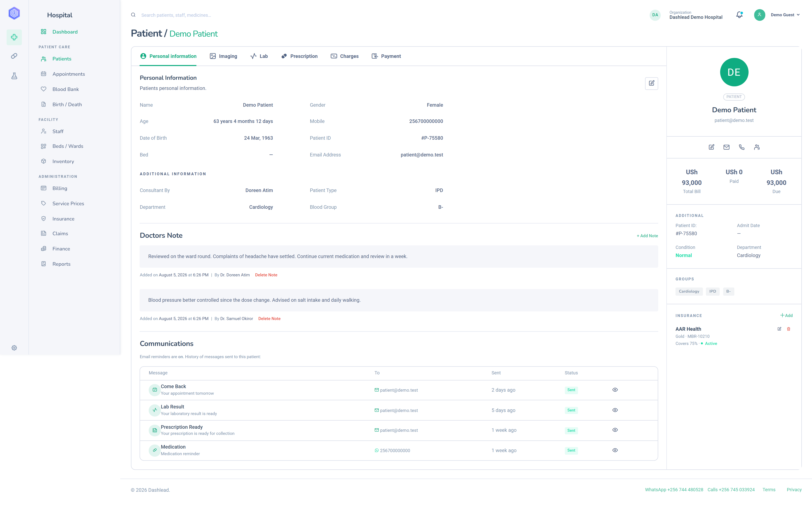Click edit icon under patient profile
Screen dimensions: 812x508
(711, 147)
